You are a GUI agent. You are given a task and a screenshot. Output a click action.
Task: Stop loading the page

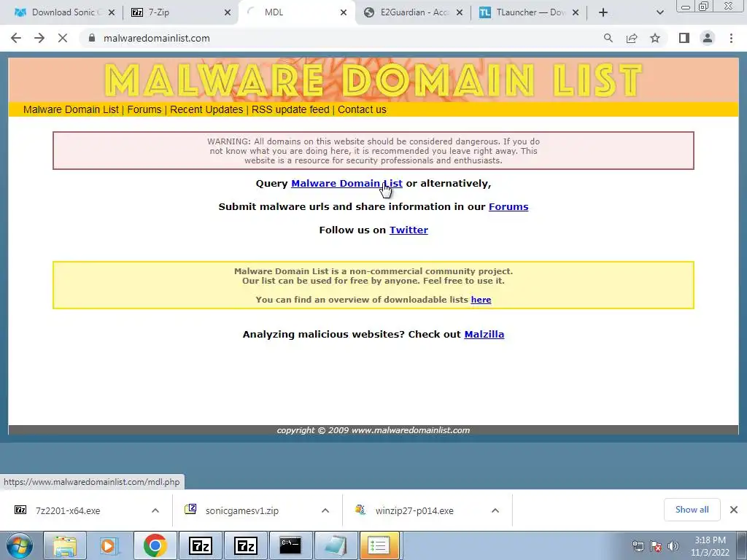(x=63, y=38)
